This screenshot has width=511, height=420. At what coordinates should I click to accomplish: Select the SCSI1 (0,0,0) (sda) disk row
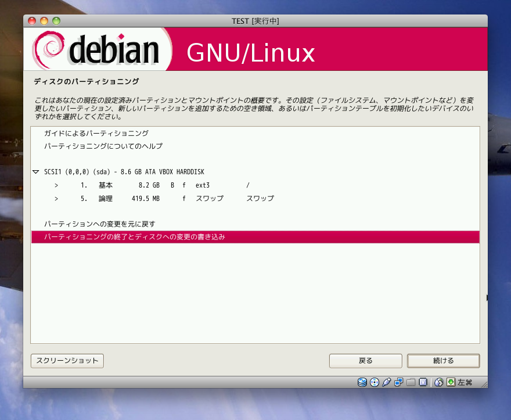point(255,172)
